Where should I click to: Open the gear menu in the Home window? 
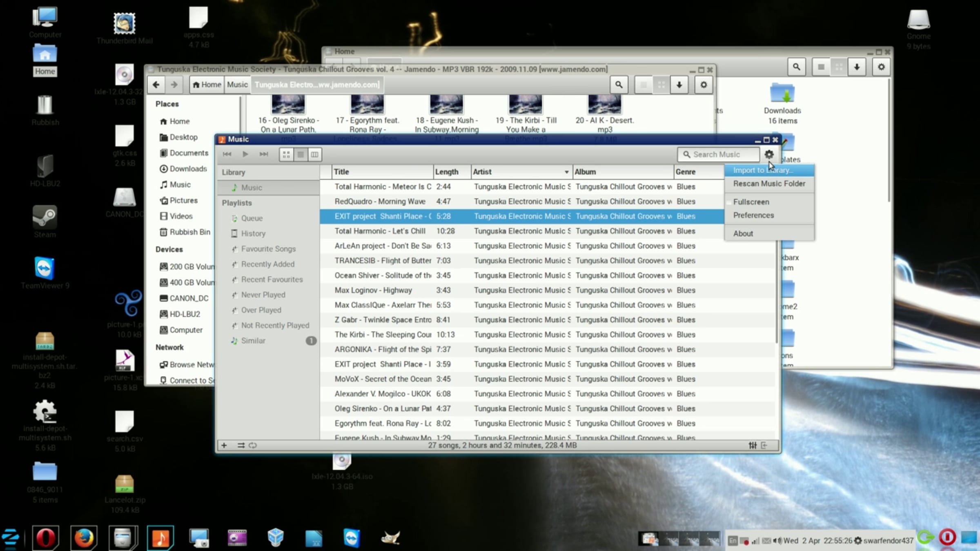[x=881, y=67]
